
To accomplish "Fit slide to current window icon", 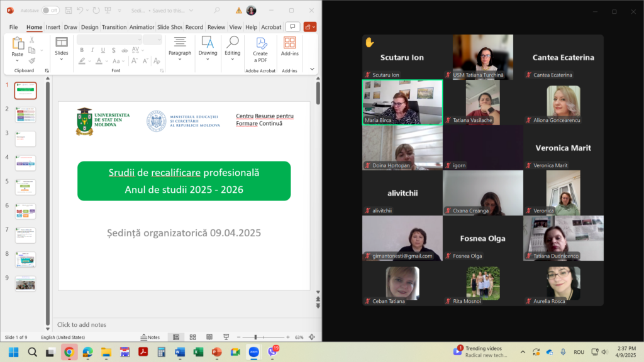I will coord(313,337).
